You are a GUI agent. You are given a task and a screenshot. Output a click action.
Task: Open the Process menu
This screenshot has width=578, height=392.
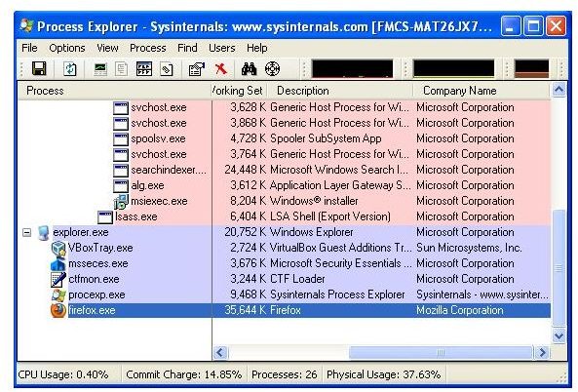(148, 48)
